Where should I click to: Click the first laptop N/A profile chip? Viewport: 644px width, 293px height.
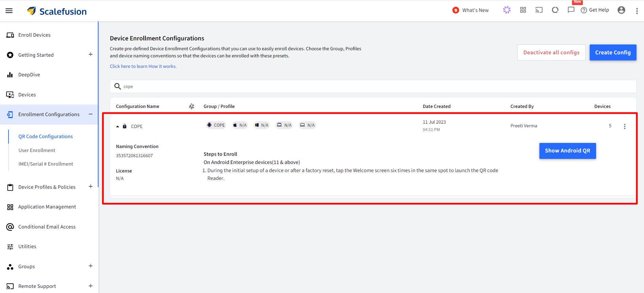tap(284, 125)
